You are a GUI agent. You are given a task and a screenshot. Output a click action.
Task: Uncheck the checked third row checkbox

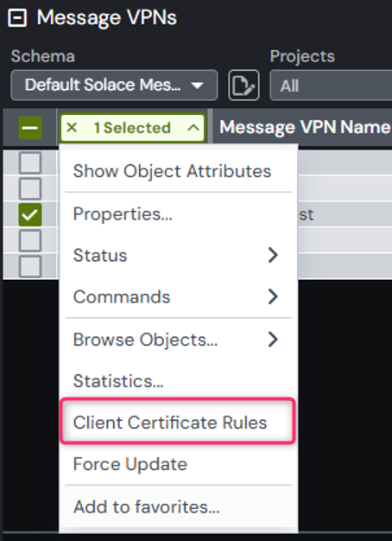(30, 214)
